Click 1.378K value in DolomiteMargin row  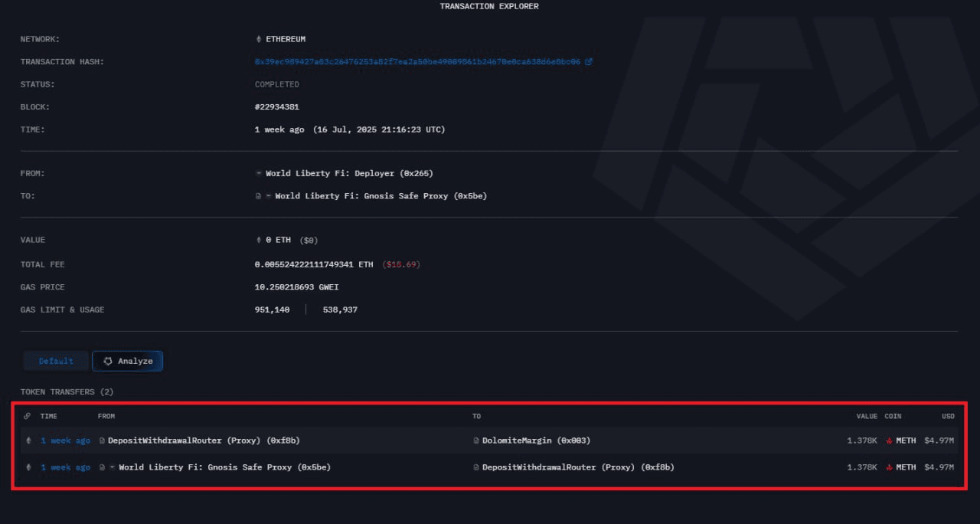(x=862, y=440)
